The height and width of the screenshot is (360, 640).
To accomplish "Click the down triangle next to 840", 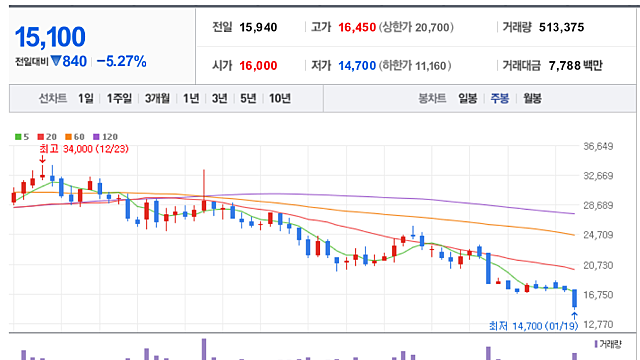I will point(56,61).
